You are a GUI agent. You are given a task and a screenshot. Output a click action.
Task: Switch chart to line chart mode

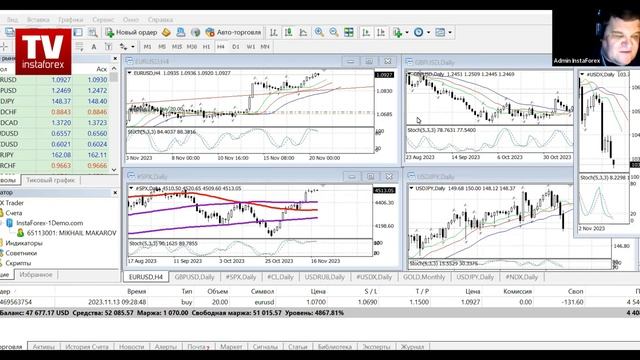pyautogui.click(x=303, y=32)
